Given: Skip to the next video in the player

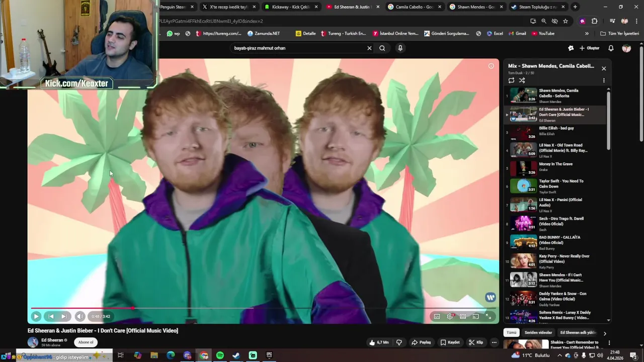Looking at the screenshot, I should coord(64,316).
